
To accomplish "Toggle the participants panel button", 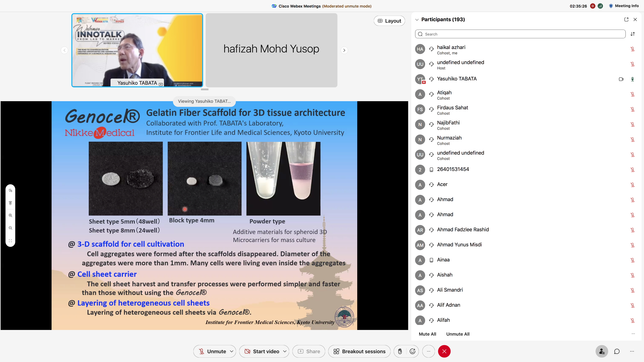I will (x=602, y=351).
